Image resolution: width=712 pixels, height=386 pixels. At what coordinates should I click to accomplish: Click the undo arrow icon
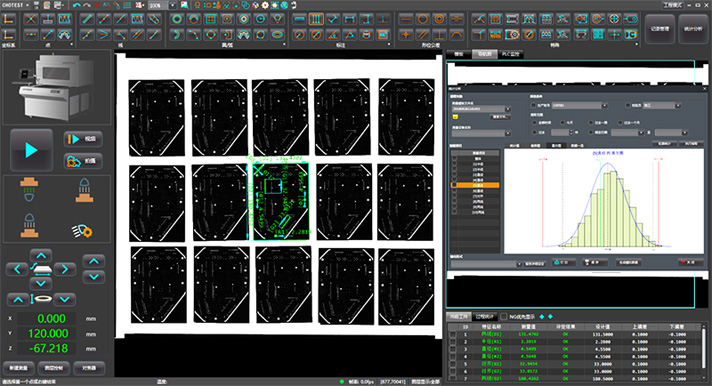76,5
